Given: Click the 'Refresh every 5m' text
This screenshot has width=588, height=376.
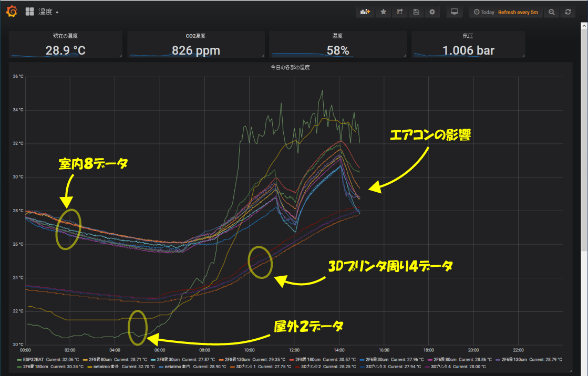Looking at the screenshot, I should [x=518, y=12].
